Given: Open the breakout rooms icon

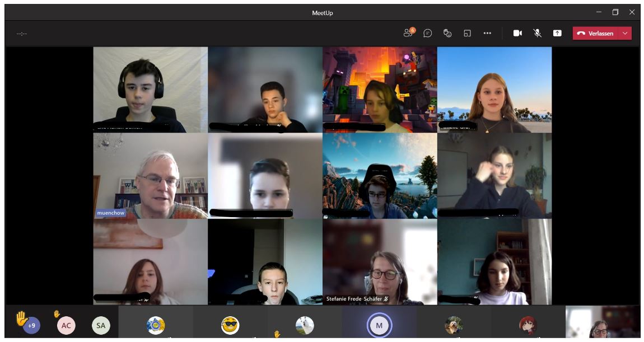Looking at the screenshot, I should 467,33.
